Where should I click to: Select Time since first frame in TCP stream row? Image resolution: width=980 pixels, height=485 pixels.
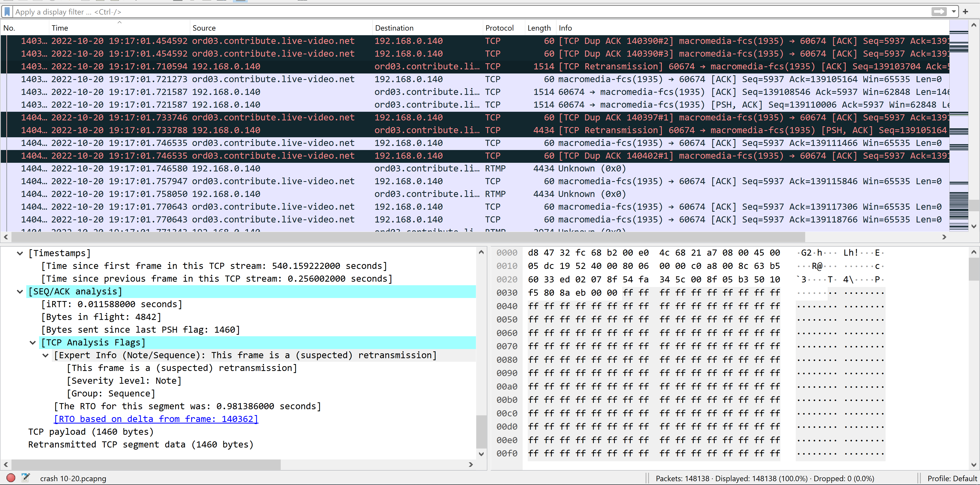click(x=214, y=266)
